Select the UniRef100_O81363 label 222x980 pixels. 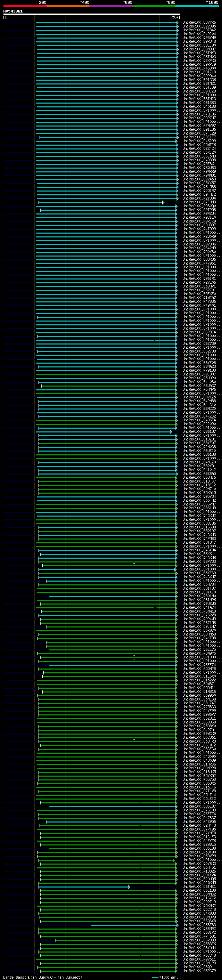[199, 103]
